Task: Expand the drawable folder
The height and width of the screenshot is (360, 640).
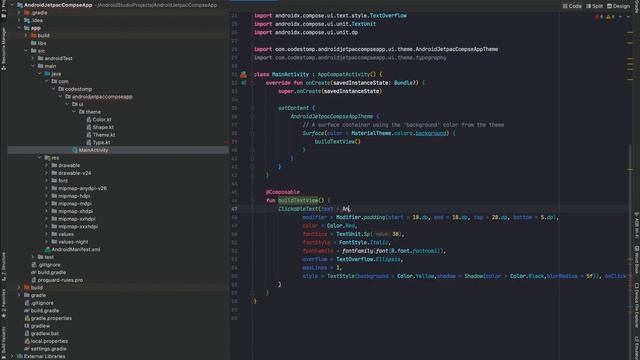Action: tap(47, 165)
